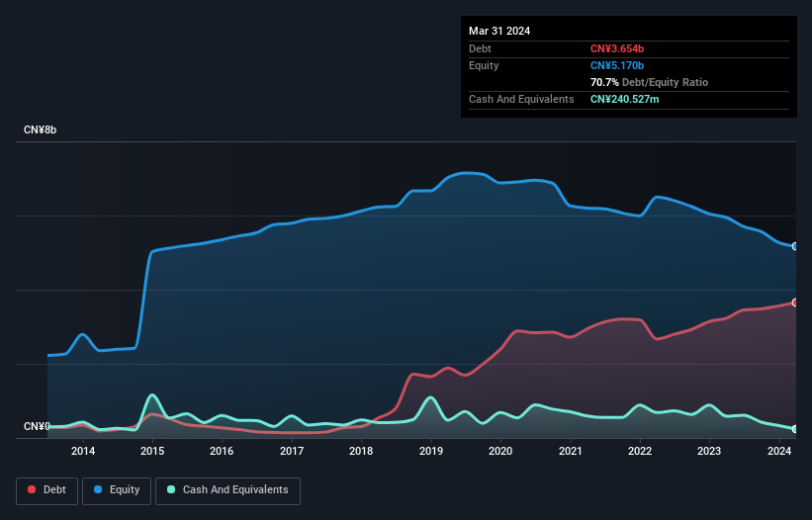Viewport: 812px width, 520px height.
Task: Click the blue Equity endpoint marker
Action: pyautogui.click(x=795, y=246)
